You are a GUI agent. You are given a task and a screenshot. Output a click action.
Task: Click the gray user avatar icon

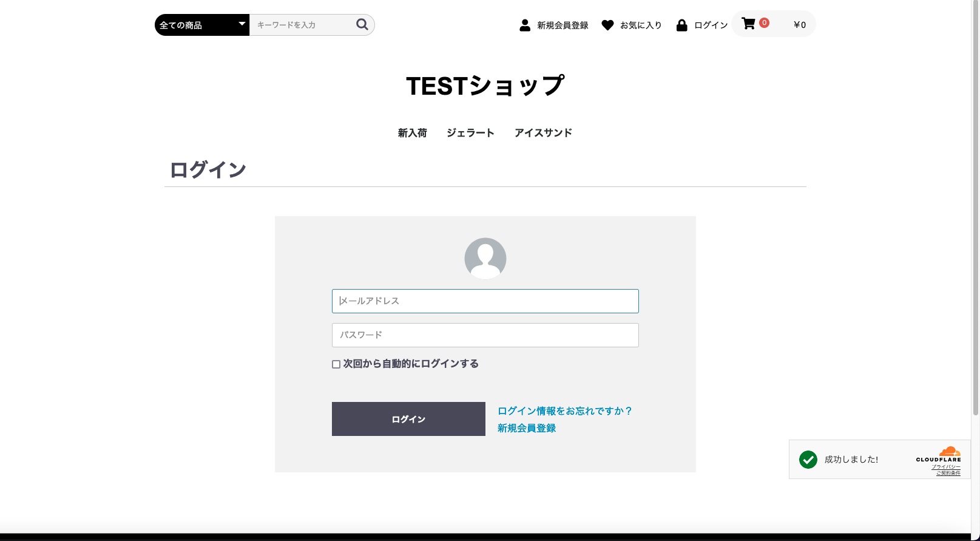pos(485,258)
